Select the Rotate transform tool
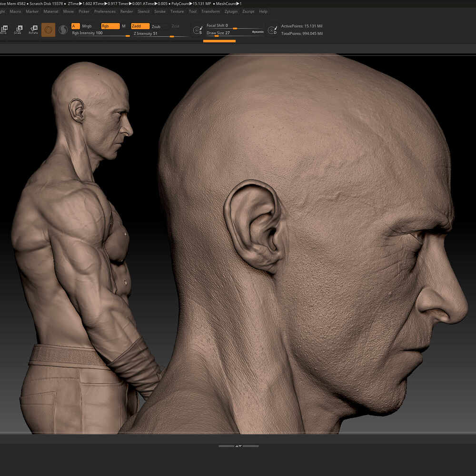 (33, 30)
